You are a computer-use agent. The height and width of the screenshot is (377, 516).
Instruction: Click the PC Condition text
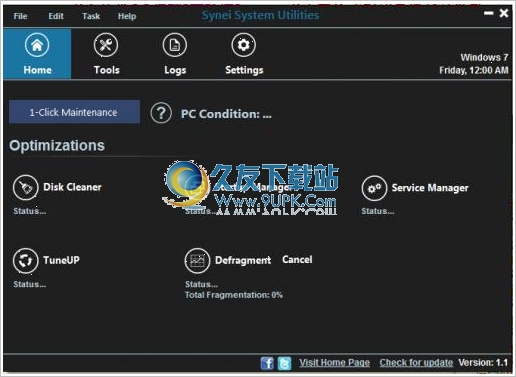click(226, 114)
